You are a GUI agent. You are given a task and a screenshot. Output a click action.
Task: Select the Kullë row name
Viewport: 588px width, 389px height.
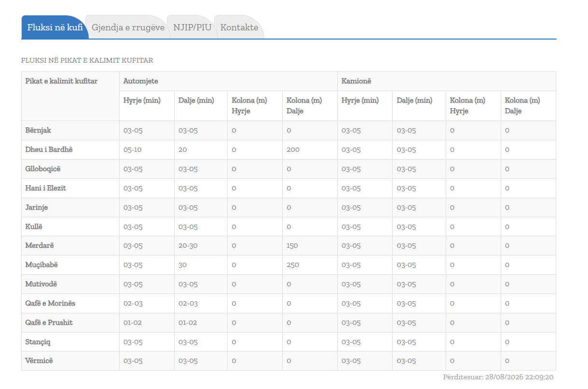[x=34, y=227]
